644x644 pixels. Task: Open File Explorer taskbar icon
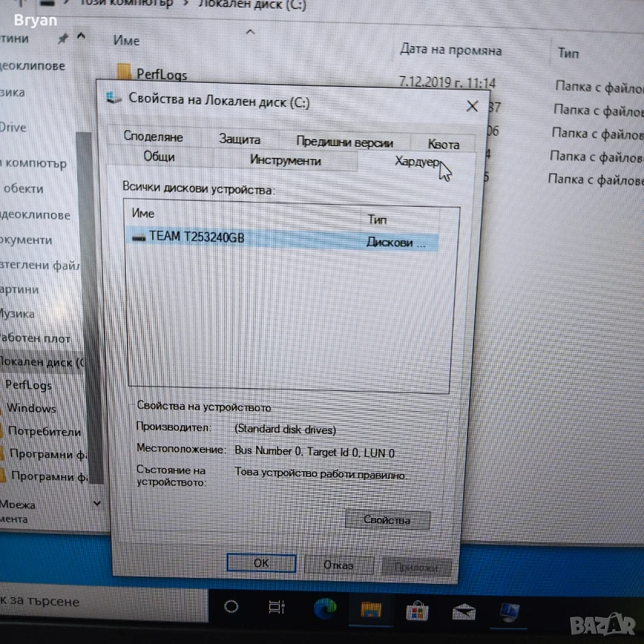coord(371,610)
